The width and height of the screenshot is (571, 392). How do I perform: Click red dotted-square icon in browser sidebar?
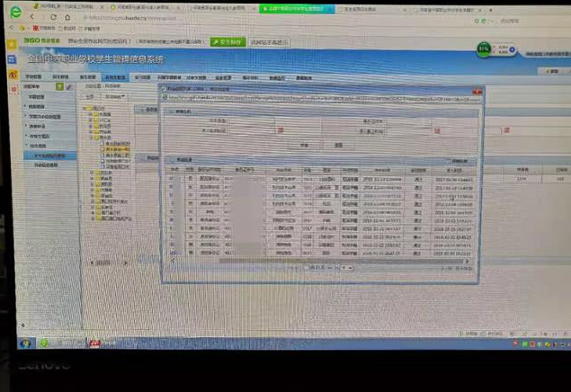pyautogui.click(x=13, y=90)
